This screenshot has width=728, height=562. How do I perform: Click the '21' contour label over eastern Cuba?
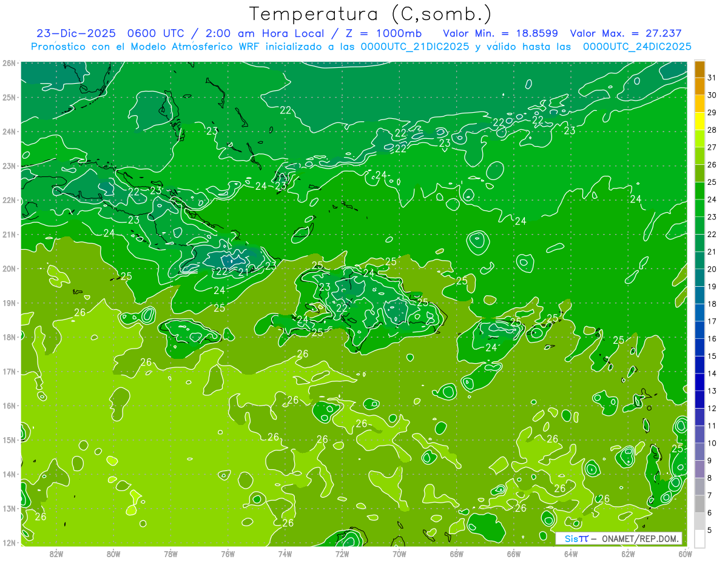[x=243, y=271]
